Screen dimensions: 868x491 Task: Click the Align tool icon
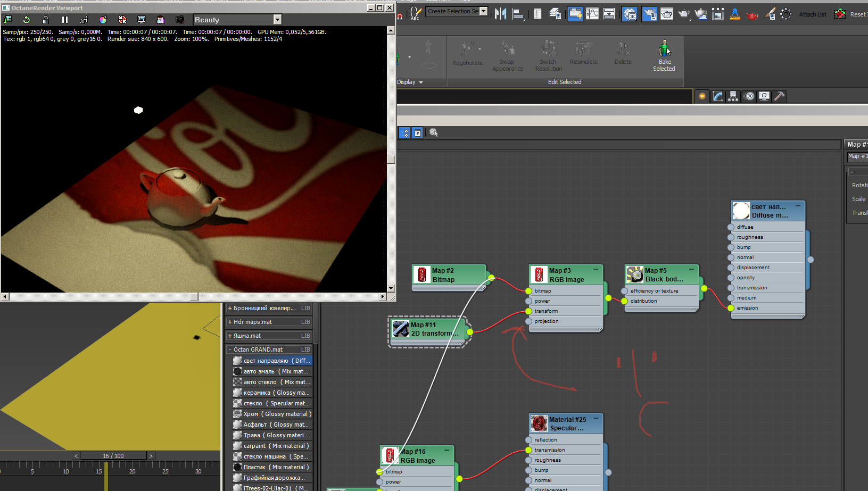(518, 14)
